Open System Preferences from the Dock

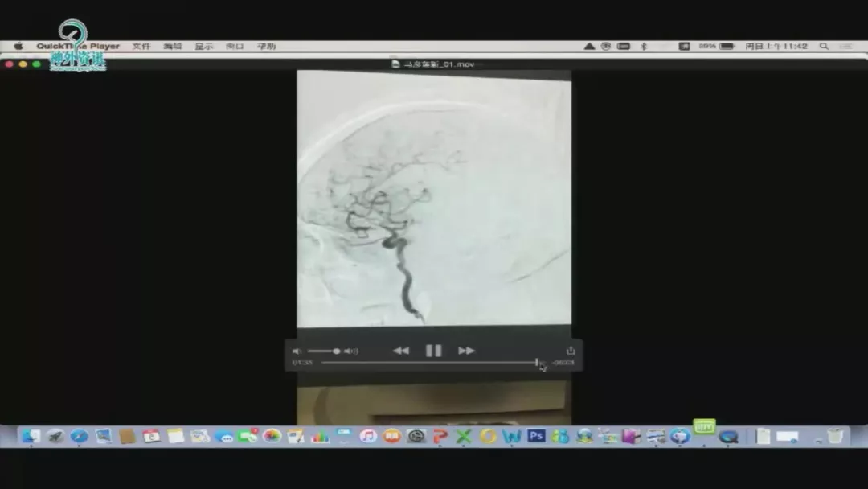416,437
